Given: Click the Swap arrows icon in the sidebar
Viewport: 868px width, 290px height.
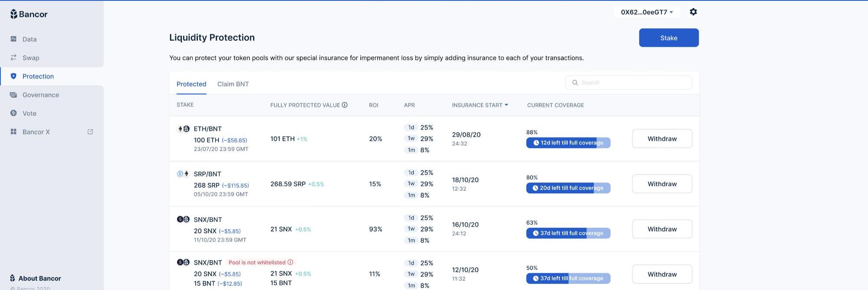Looking at the screenshot, I should pos(13,58).
